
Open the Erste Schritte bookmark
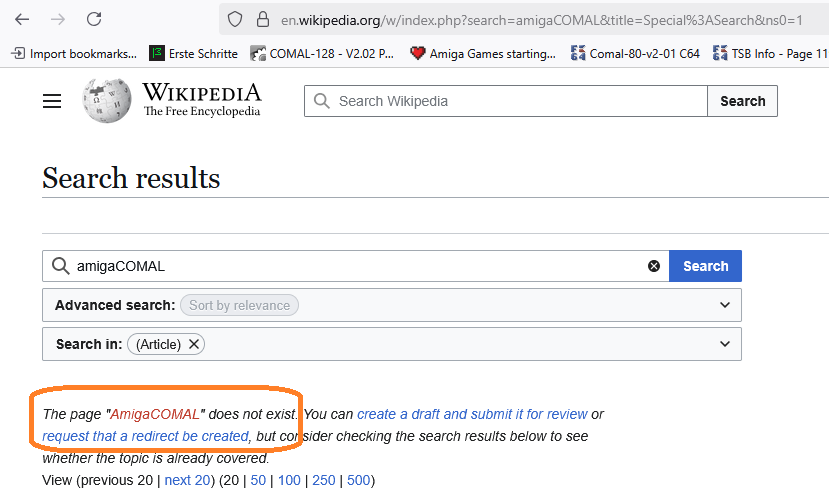pos(194,53)
